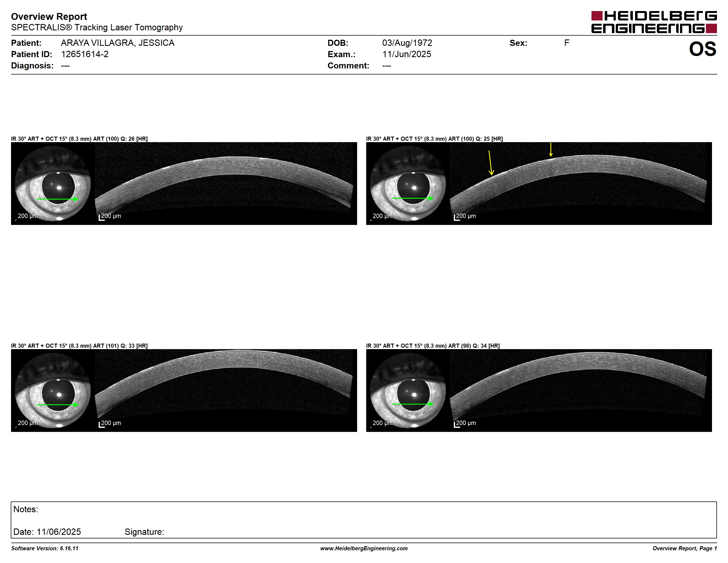728x563 pixels.
Task: Click the scan caption with 'Q: 33'
Action: [79, 346]
